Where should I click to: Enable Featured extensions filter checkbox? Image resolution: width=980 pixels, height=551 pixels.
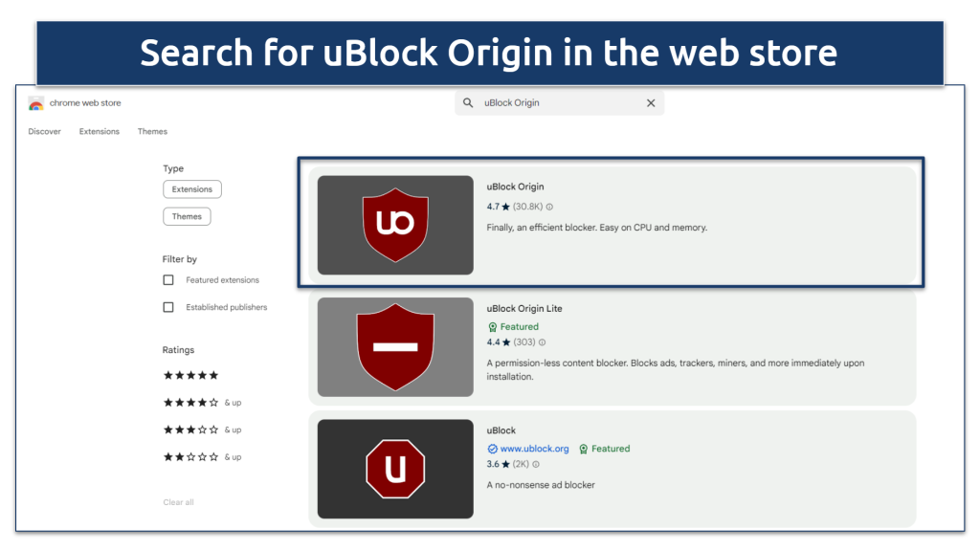(168, 280)
